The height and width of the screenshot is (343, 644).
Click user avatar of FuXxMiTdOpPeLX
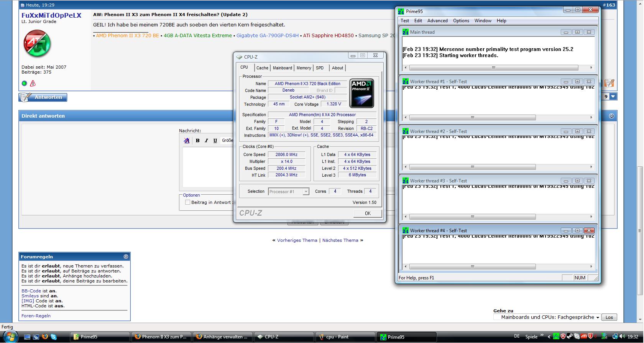click(37, 43)
